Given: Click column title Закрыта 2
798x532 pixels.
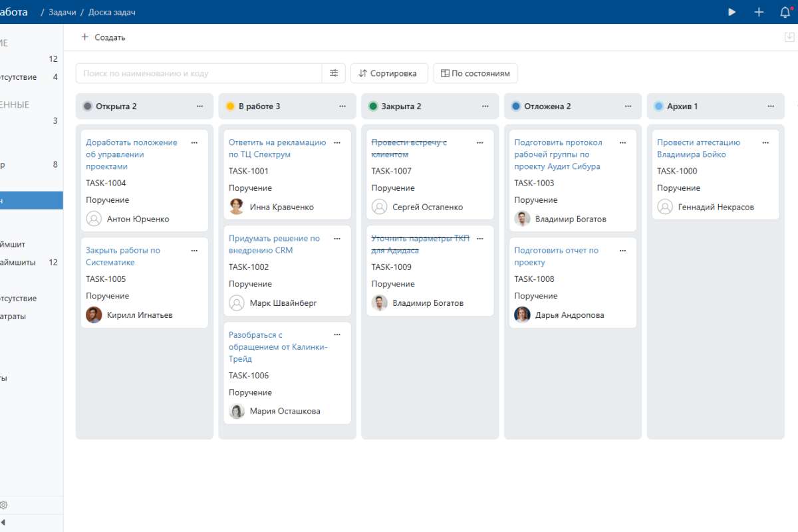Looking at the screenshot, I should (x=401, y=106).
